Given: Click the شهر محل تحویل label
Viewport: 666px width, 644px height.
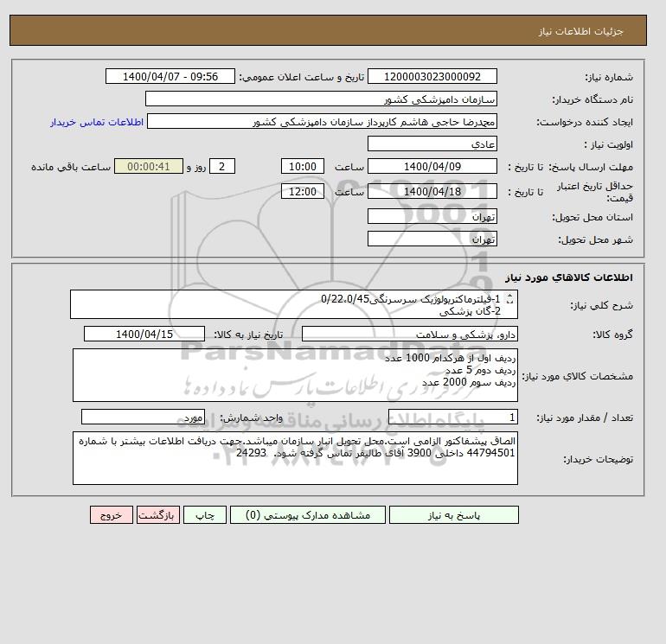Looking at the screenshot, I should (x=595, y=239).
